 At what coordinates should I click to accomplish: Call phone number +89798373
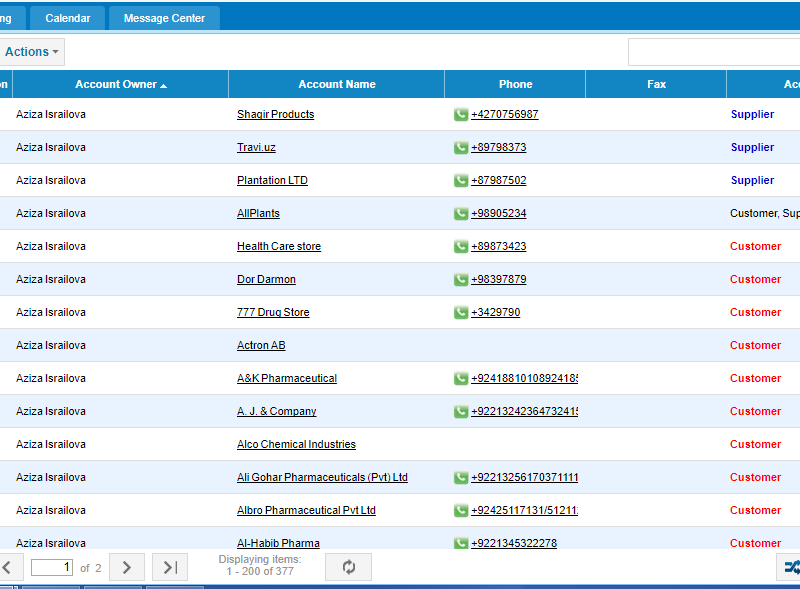pos(498,148)
